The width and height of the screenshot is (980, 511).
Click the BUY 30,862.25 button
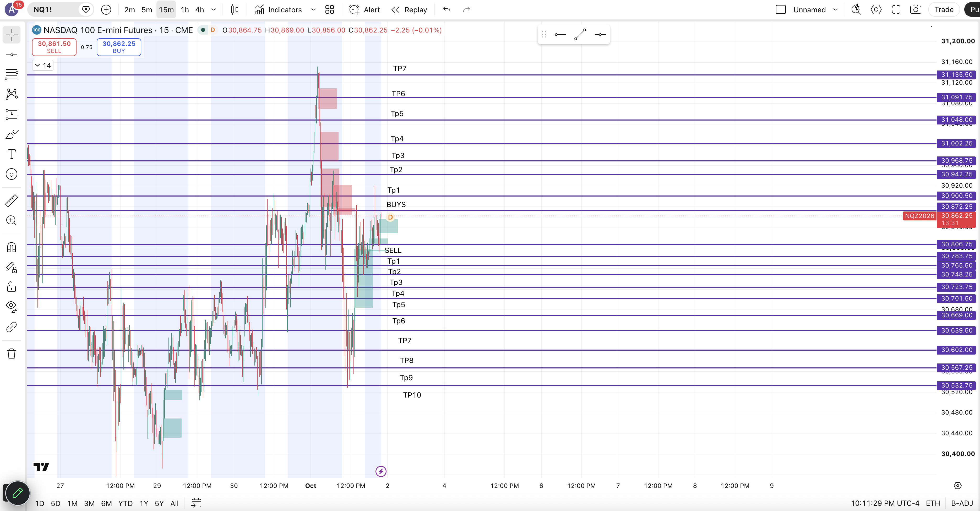coord(119,47)
